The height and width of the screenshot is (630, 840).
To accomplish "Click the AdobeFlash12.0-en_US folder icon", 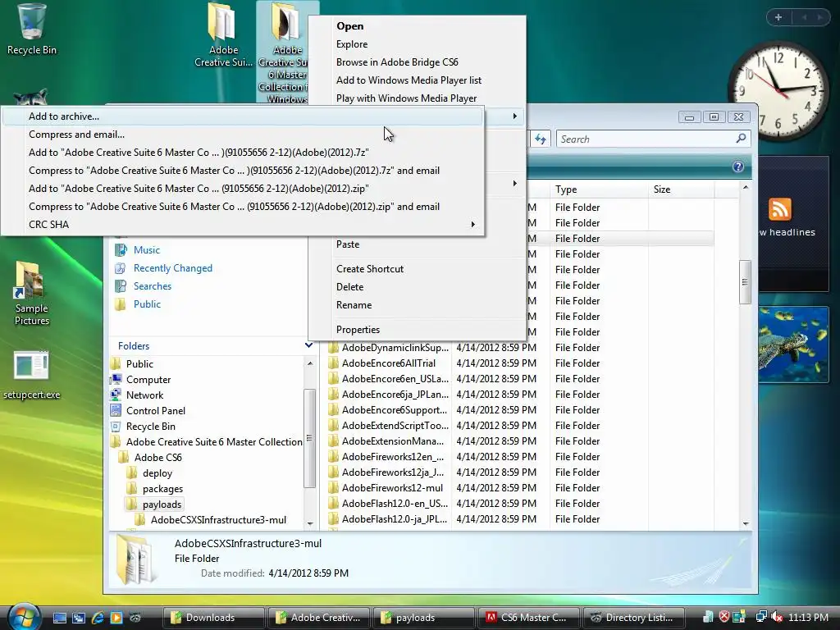I will pos(333,504).
